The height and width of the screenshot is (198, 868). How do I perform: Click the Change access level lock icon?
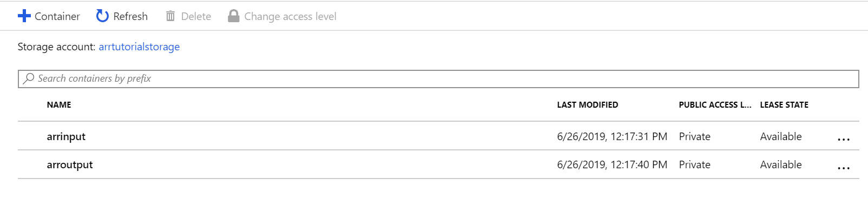[234, 16]
